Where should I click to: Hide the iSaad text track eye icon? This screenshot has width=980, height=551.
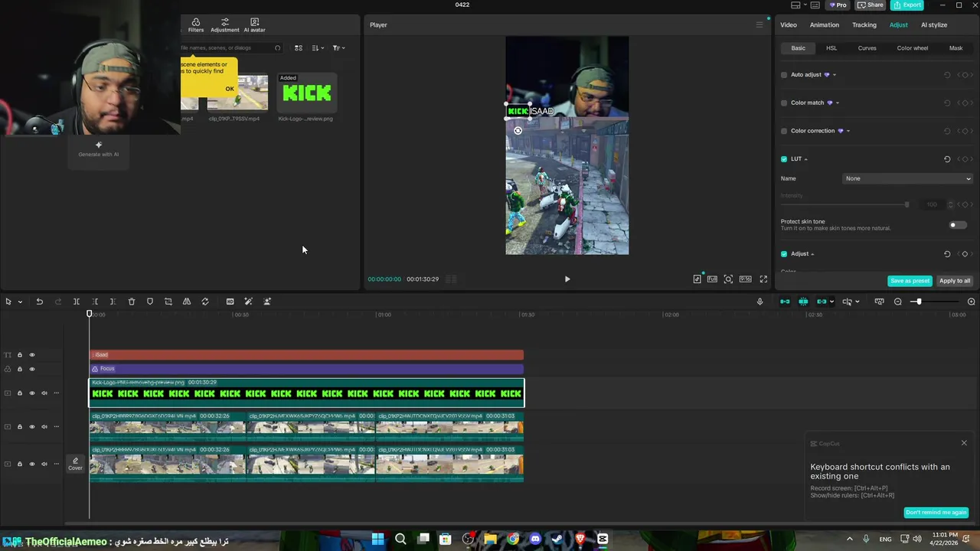32,355
